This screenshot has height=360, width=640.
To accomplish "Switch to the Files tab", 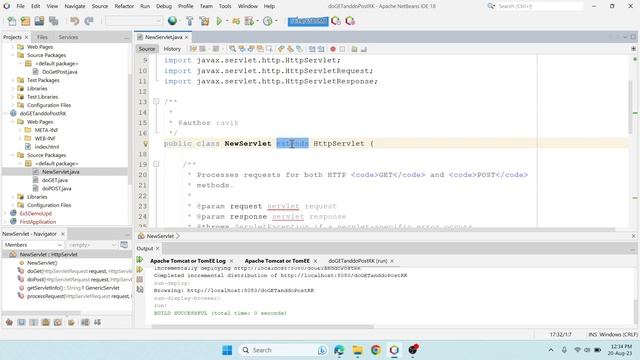I will [x=42, y=37].
